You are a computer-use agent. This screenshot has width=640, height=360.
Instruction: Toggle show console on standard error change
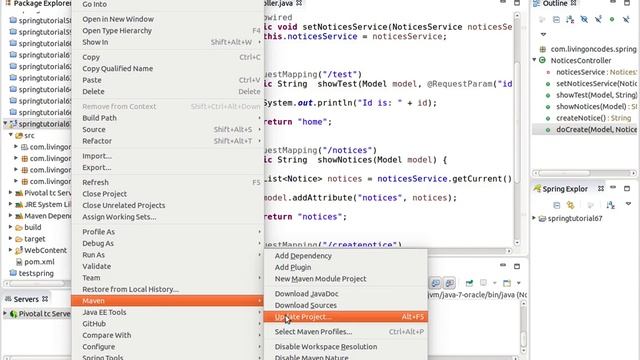coord(450,283)
